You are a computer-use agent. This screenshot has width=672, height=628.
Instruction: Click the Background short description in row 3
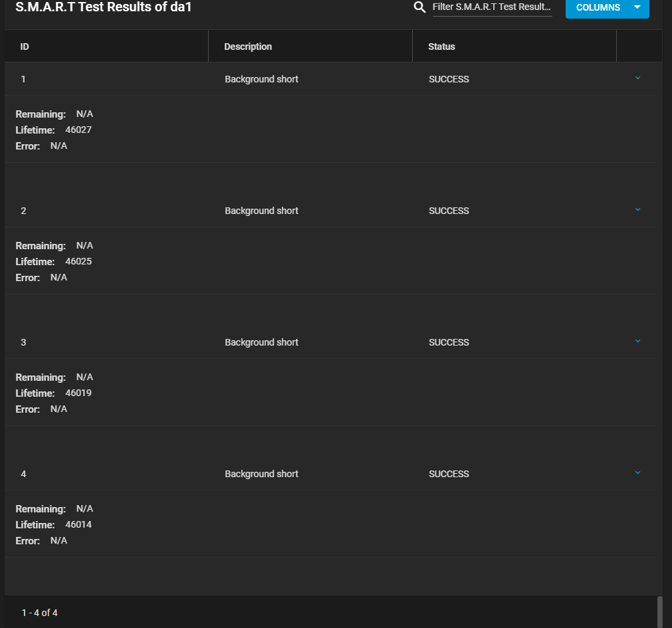tap(261, 342)
